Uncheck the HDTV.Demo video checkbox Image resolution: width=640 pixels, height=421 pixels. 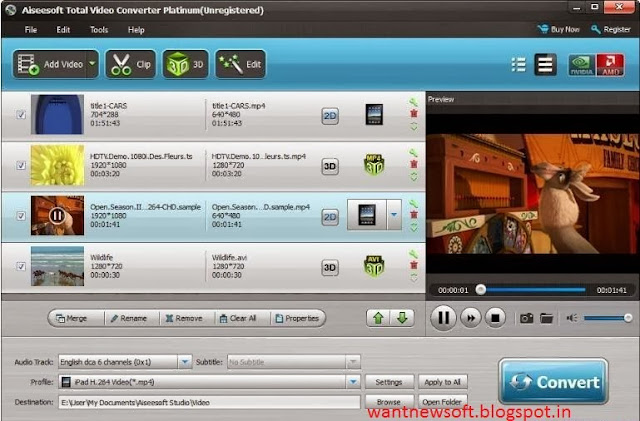point(21,165)
